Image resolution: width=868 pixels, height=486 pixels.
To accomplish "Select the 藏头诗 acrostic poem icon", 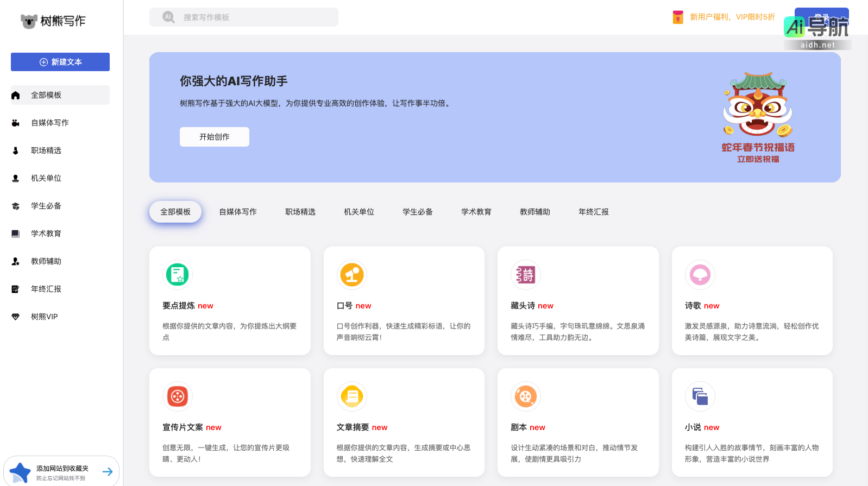I will click(525, 275).
